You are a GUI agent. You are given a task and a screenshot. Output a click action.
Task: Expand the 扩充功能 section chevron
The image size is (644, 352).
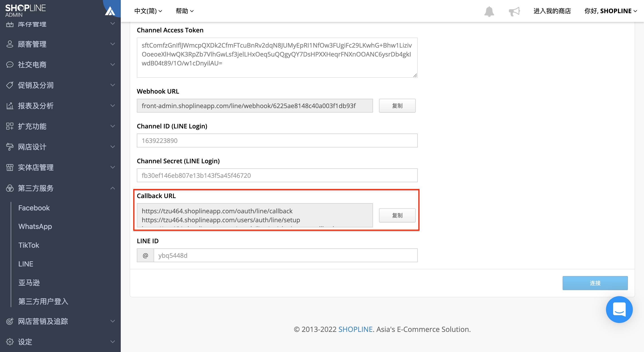(x=113, y=126)
